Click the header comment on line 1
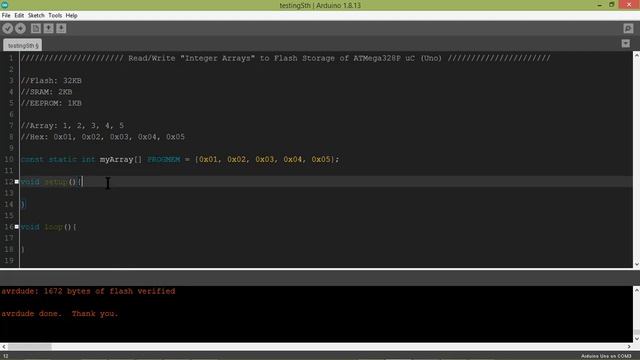 point(286,58)
